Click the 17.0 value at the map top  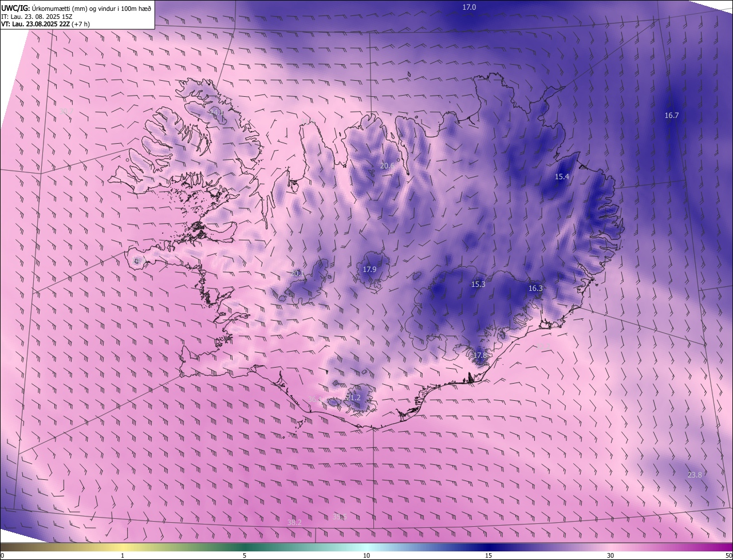[x=469, y=7]
